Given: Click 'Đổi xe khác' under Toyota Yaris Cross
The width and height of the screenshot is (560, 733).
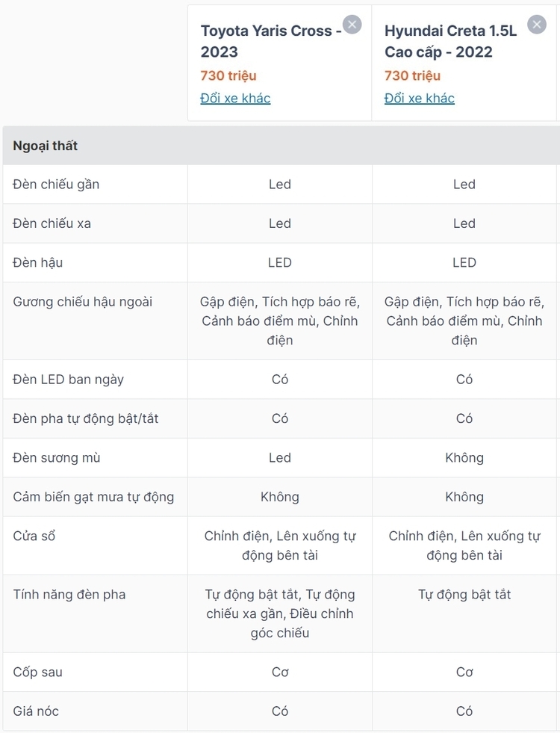Looking at the screenshot, I should coord(235,98).
